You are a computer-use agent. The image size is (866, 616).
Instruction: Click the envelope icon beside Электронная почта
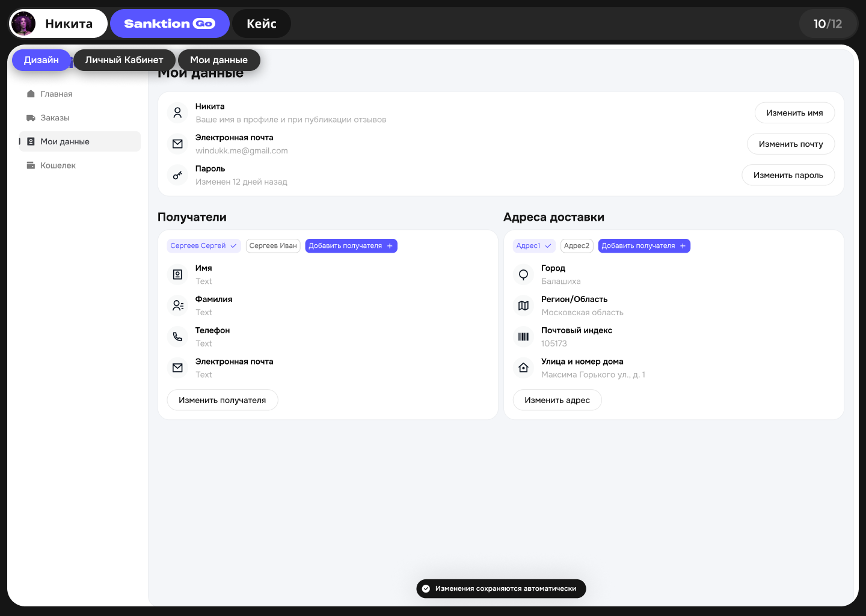pos(177,144)
